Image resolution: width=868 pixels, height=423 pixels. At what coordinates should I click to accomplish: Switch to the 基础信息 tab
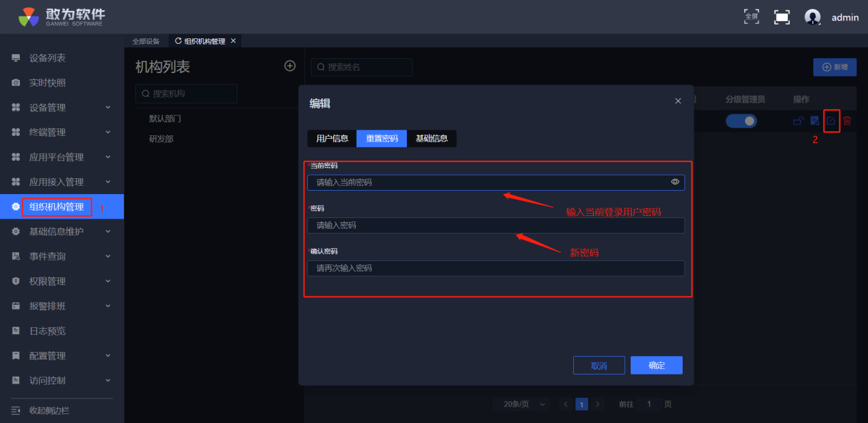coord(432,138)
